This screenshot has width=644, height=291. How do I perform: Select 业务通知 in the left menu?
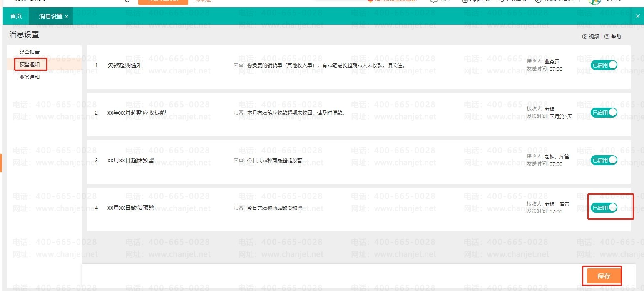click(30, 77)
